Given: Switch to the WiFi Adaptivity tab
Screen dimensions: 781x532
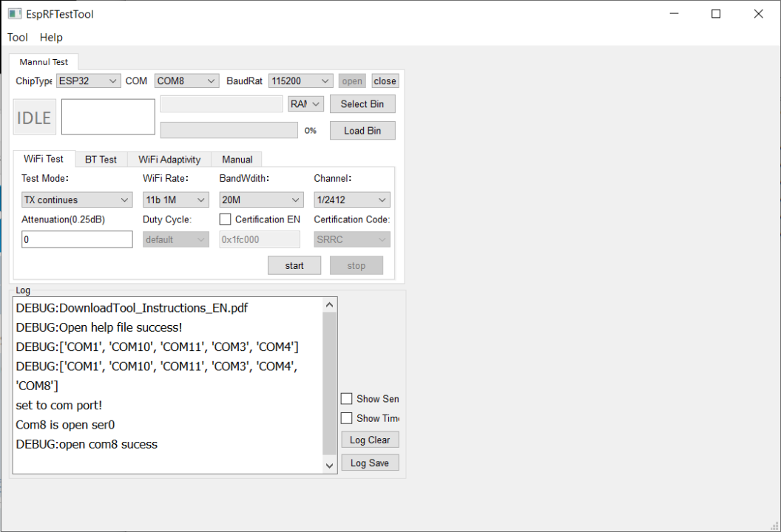Looking at the screenshot, I should [169, 160].
